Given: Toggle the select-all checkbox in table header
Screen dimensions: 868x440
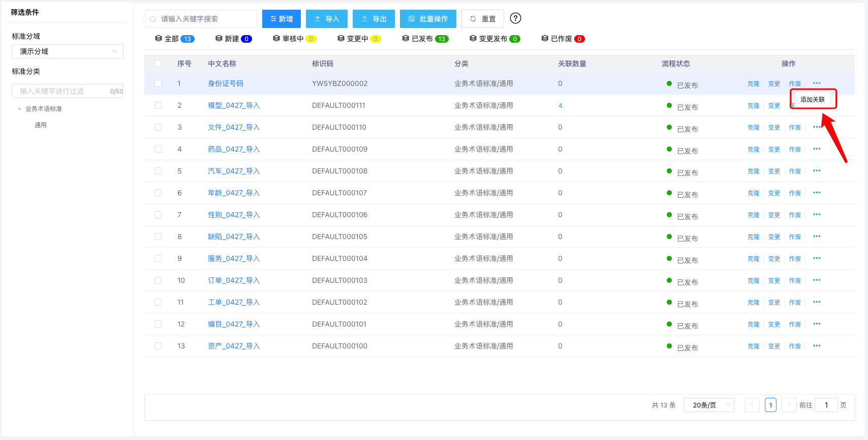Looking at the screenshot, I should click(158, 64).
